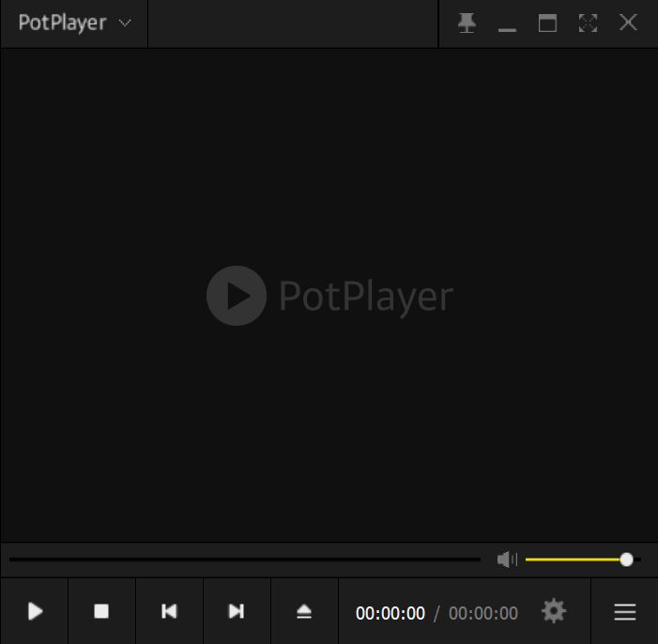Click the total duration 00:00:00 display
The width and height of the screenshot is (658, 644).
(483, 613)
